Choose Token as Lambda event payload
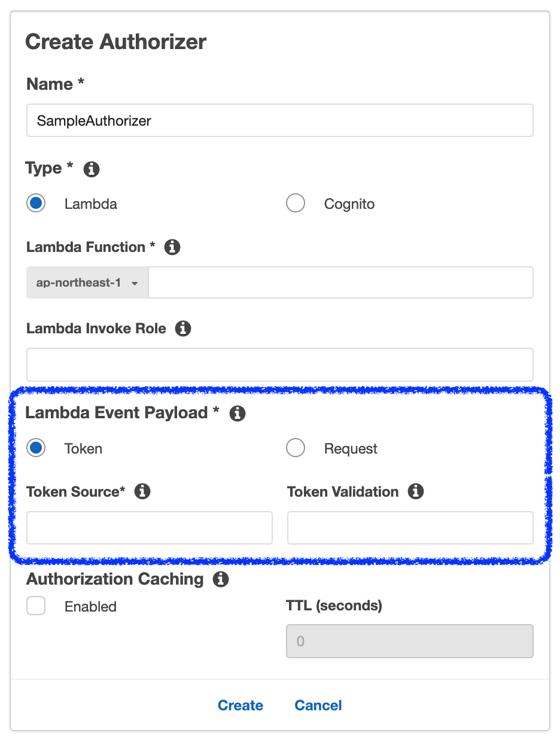The height and width of the screenshot is (742, 560). (36, 448)
